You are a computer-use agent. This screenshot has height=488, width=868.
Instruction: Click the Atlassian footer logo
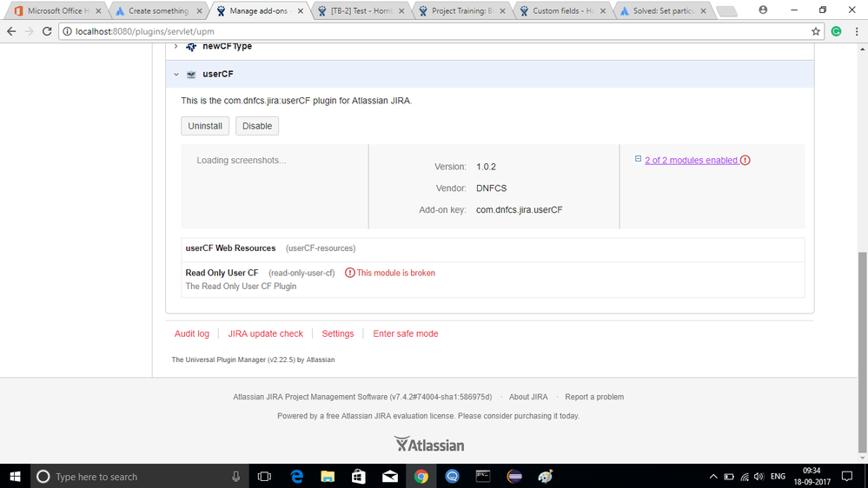click(429, 445)
